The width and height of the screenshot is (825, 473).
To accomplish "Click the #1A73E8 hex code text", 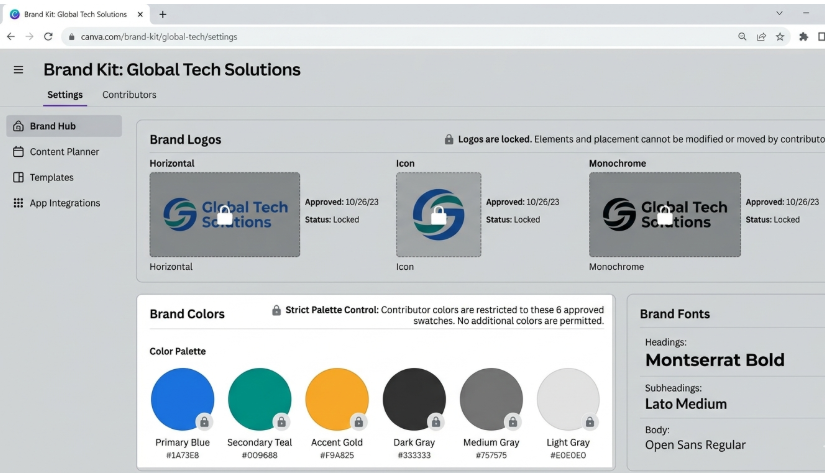I will (x=183, y=456).
